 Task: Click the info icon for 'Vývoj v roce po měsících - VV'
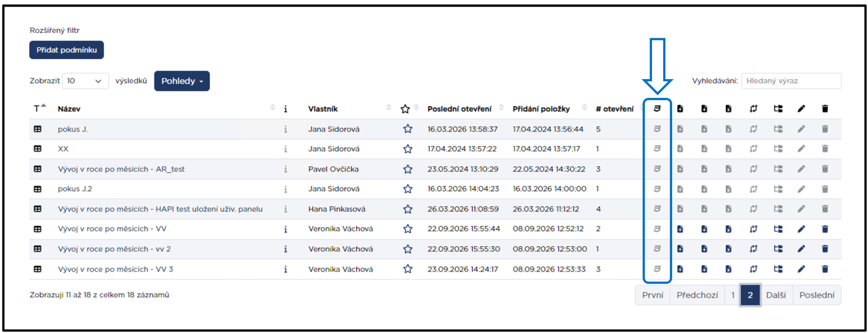285,229
